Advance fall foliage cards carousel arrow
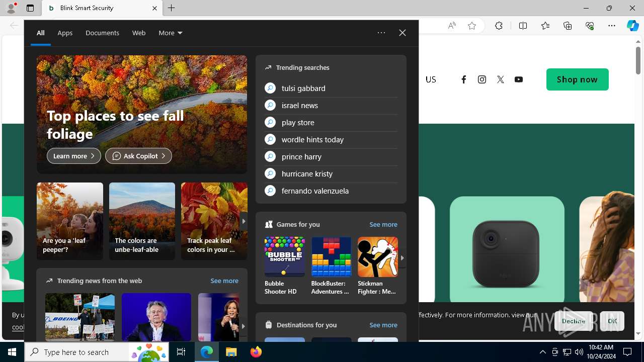 pos(244,221)
